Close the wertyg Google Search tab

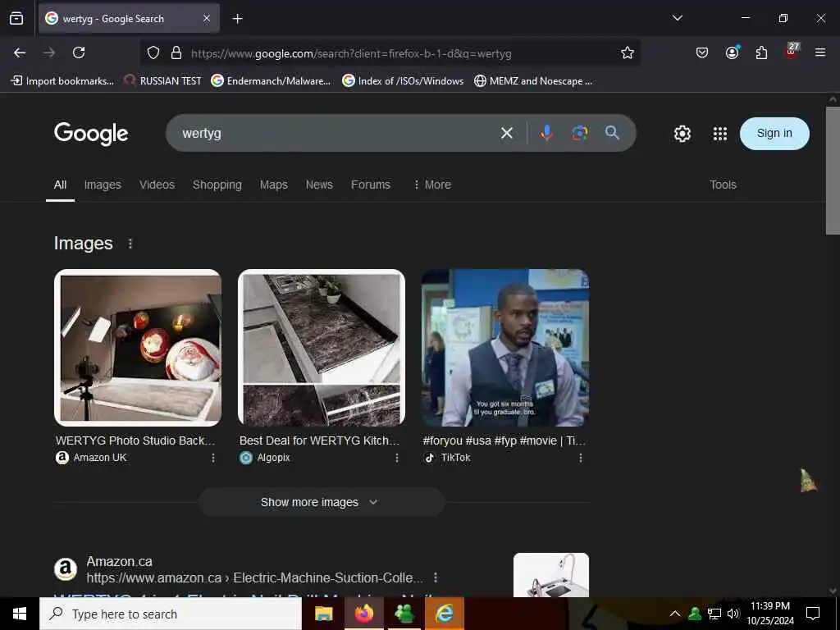[207, 18]
